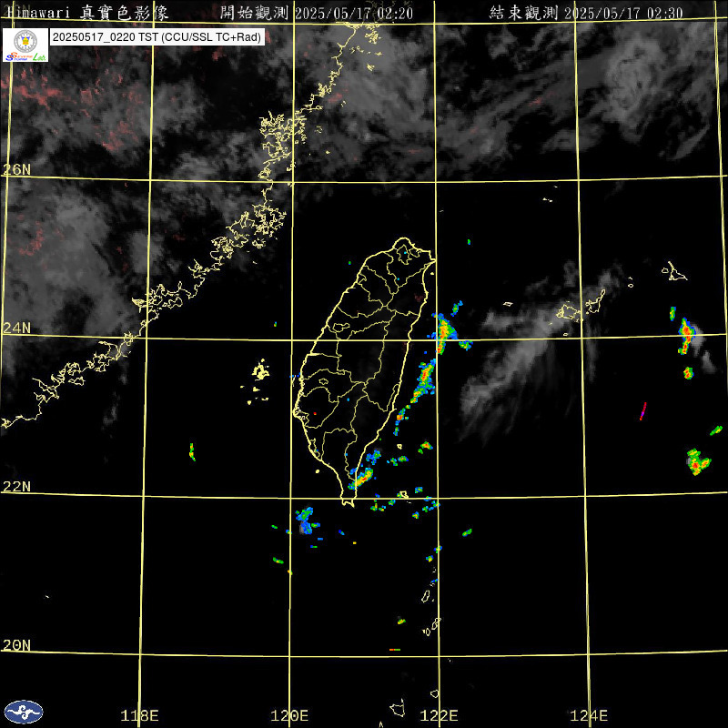Click the 26N latitude label
Image resolution: width=728 pixels, height=728 pixels.
(x=16, y=169)
